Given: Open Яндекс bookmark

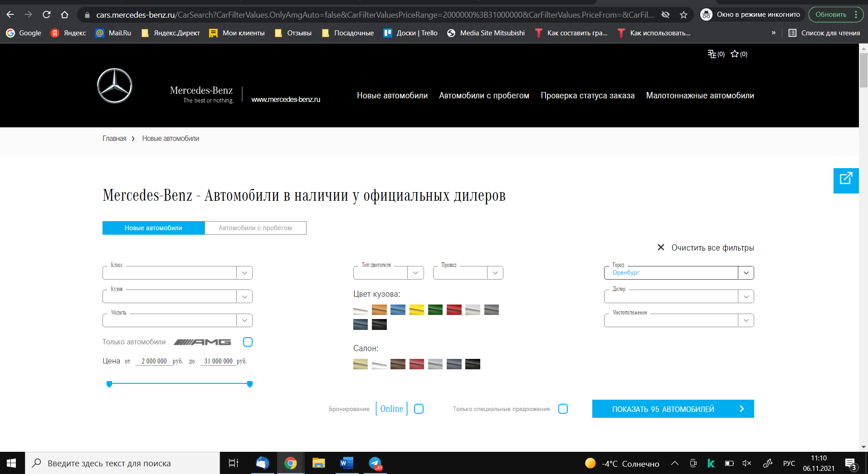Looking at the screenshot, I should click(68, 33).
